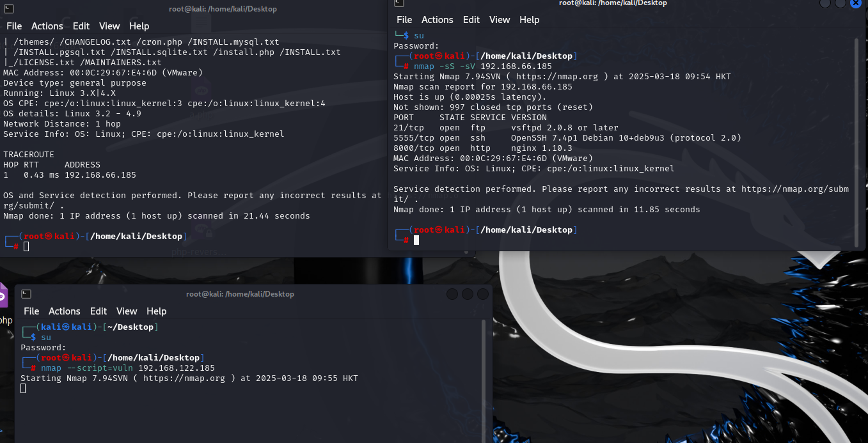Open the File menu in the bottom terminal
The width and height of the screenshot is (868, 443).
click(31, 311)
